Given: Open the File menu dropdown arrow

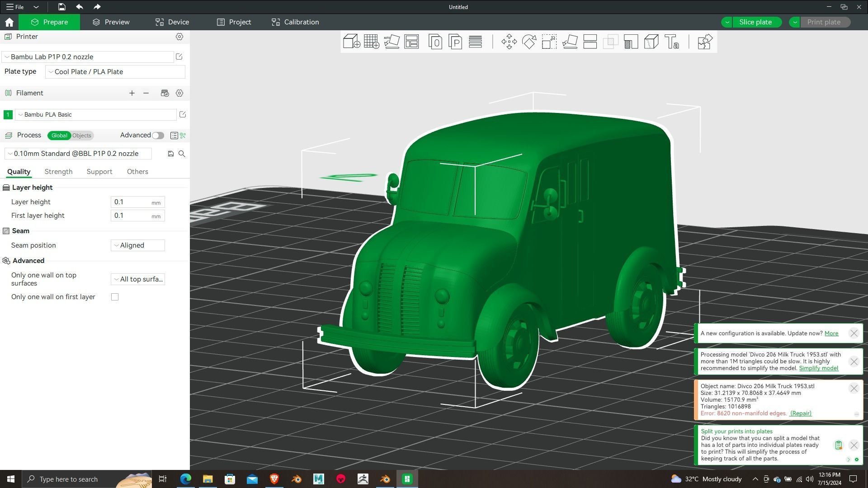Looking at the screenshot, I should click(36, 7).
